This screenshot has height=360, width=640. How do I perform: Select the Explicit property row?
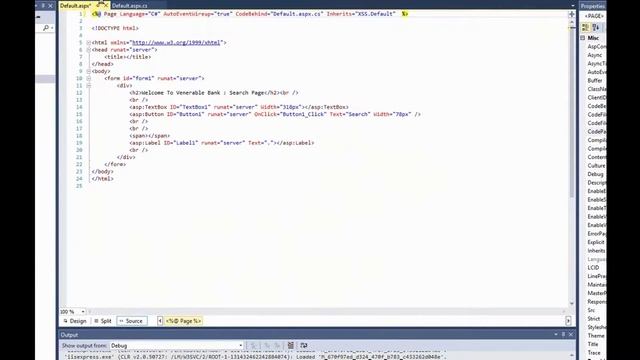596,242
